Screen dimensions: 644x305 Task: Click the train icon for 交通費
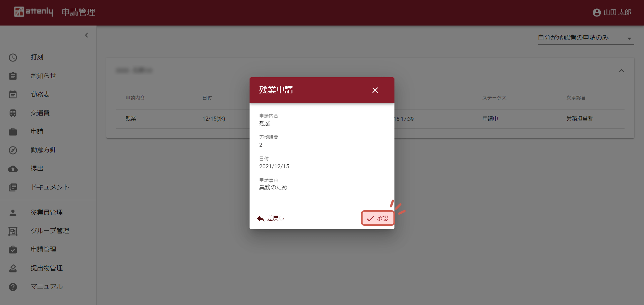pyautogui.click(x=13, y=113)
